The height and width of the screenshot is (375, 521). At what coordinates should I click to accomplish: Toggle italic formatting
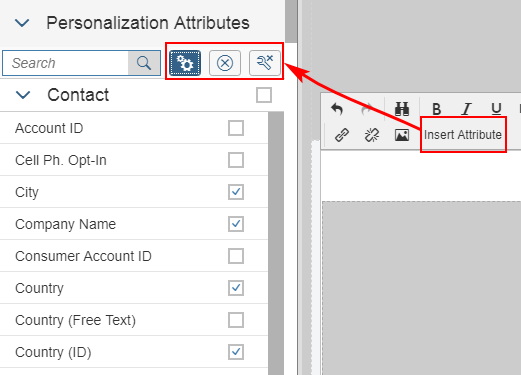[x=467, y=109]
